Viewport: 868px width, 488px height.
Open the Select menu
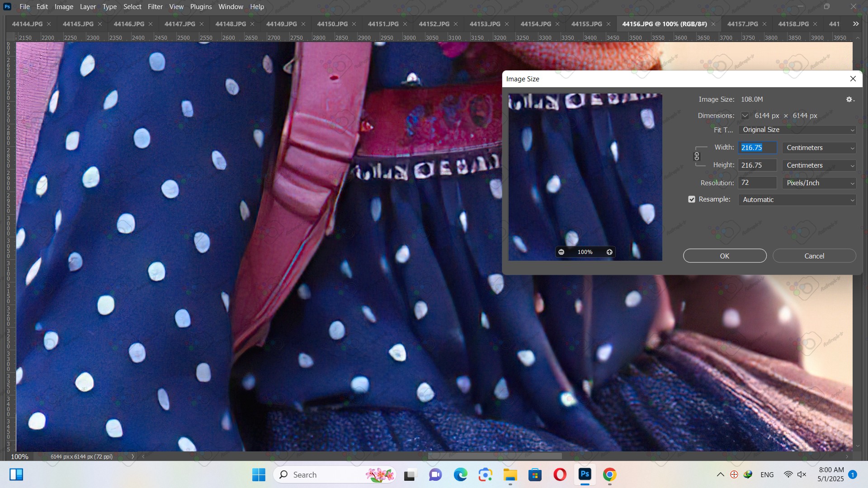132,7
